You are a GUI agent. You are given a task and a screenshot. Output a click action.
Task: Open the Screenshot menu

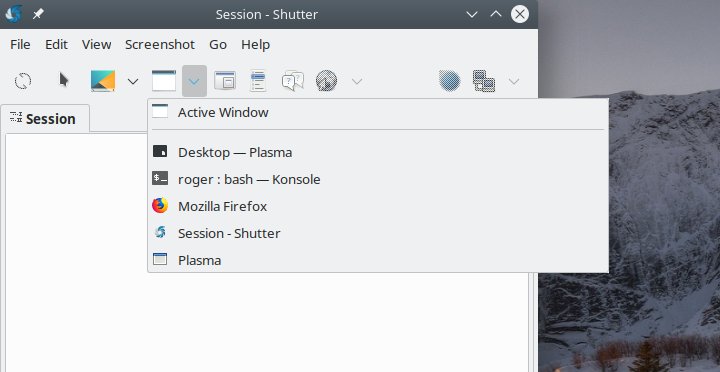pyautogui.click(x=160, y=45)
